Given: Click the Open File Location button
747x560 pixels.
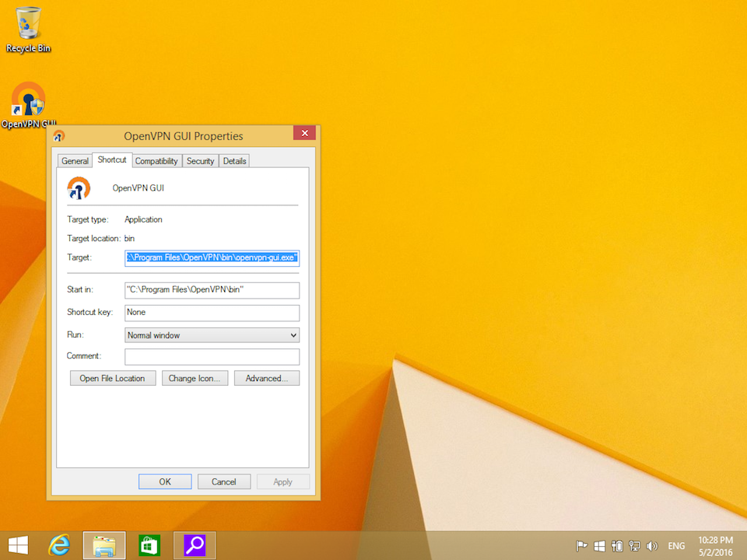Looking at the screenshot, I should (x=112, y=378).
